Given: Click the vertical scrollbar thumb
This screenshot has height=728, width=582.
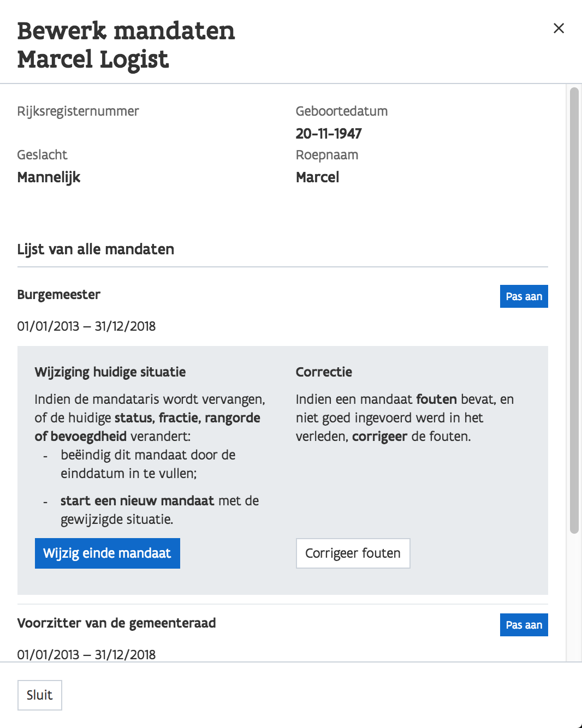Looking at the screenshot, I should point(574,309).
